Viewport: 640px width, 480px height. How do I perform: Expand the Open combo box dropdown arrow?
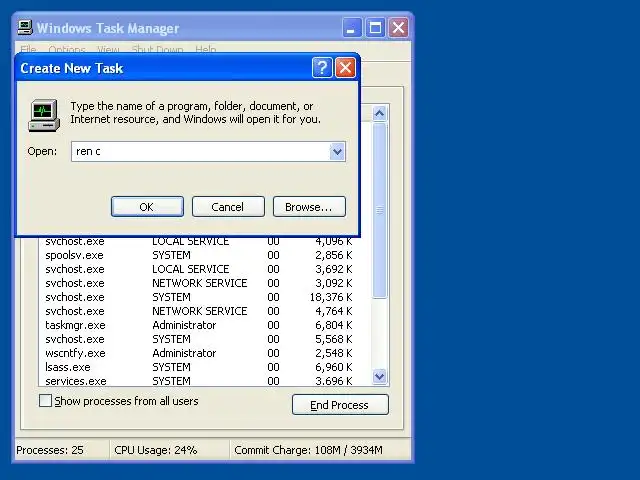pyautogui.click(x=337, y=152)
